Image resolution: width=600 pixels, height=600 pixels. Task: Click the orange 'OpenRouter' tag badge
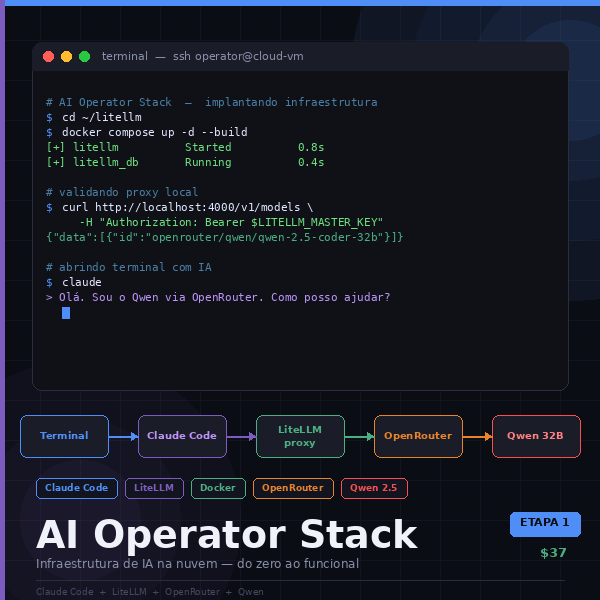pyautogui.click(x=293, y=488)
